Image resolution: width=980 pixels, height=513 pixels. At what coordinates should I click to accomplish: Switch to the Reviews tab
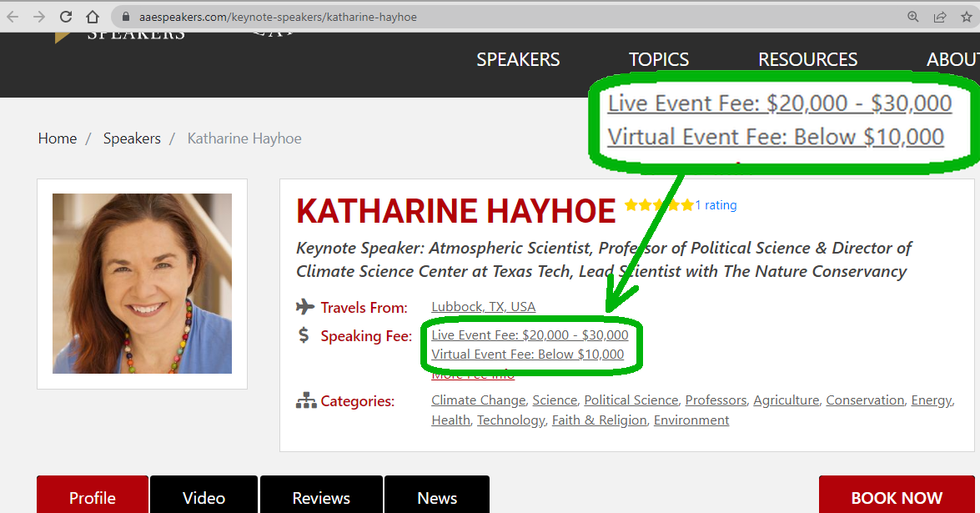[x=321, y=497]
